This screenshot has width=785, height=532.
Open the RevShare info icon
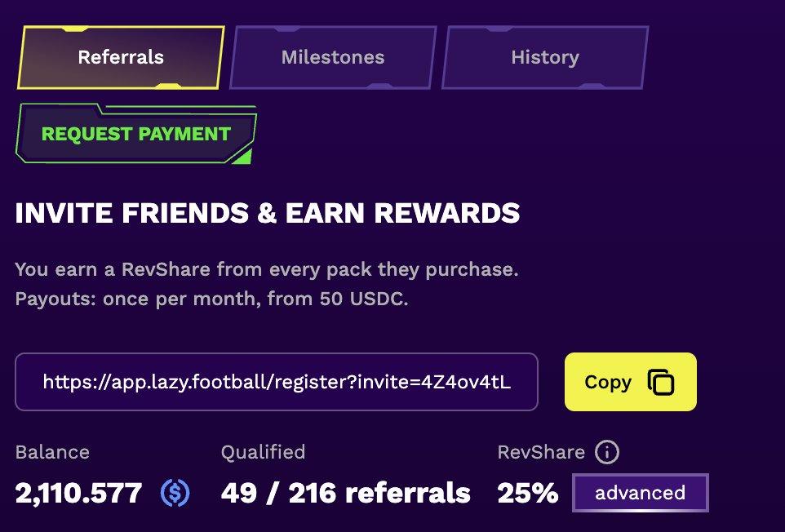point(607,452)
